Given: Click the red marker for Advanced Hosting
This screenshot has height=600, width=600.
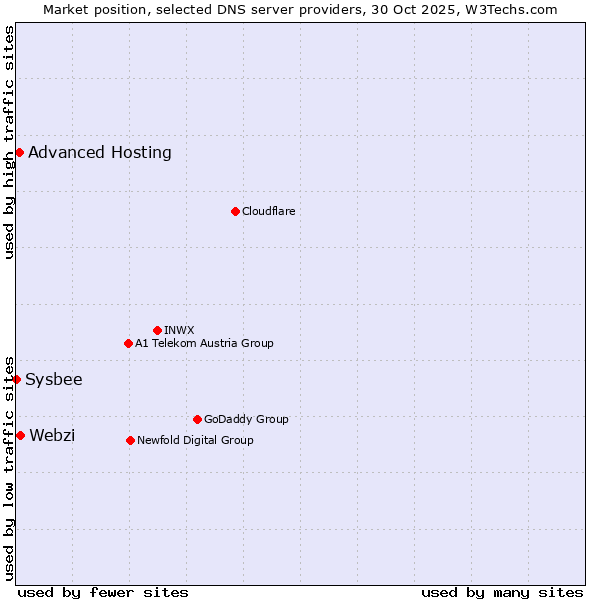Looking at the screenshot, I should 19,152.
